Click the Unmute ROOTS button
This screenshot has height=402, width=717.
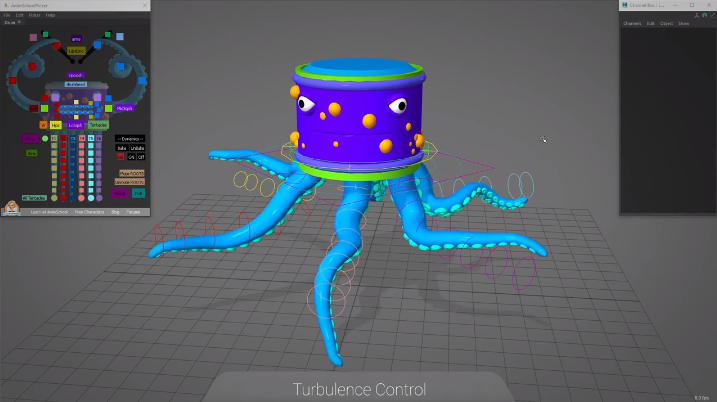pyautogui.click(x=129, y=182)
